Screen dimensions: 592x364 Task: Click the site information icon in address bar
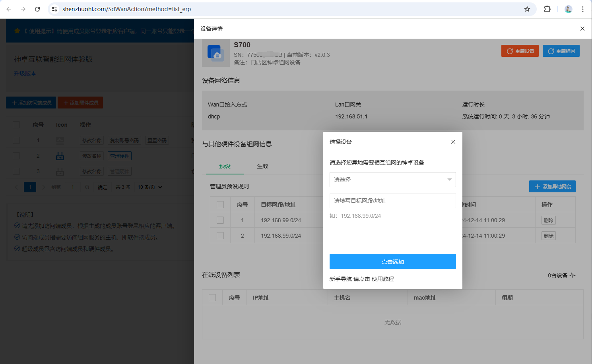[x=54, y=9]
